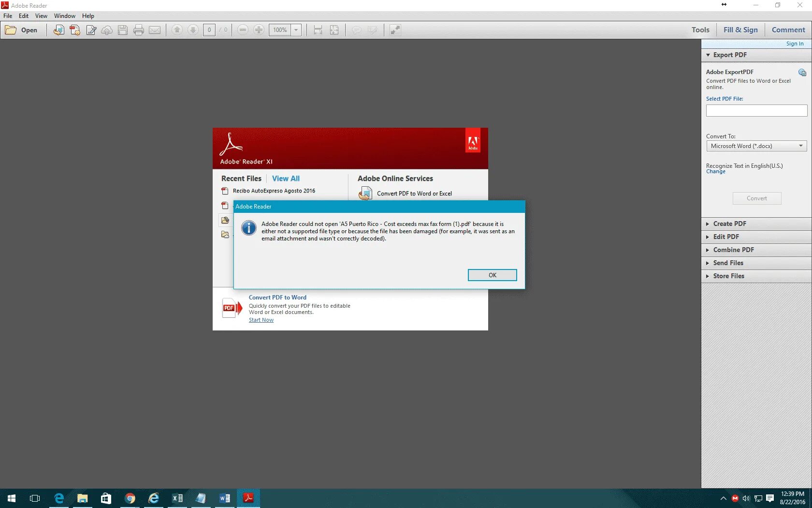The image size is (812, 508).
Task: Expand the Store Files section
Action: click(756, 276)
